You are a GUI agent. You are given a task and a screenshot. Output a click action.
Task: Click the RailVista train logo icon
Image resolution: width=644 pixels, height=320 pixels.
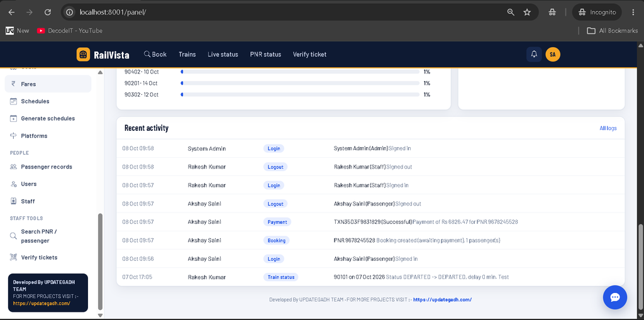point(83,54)
